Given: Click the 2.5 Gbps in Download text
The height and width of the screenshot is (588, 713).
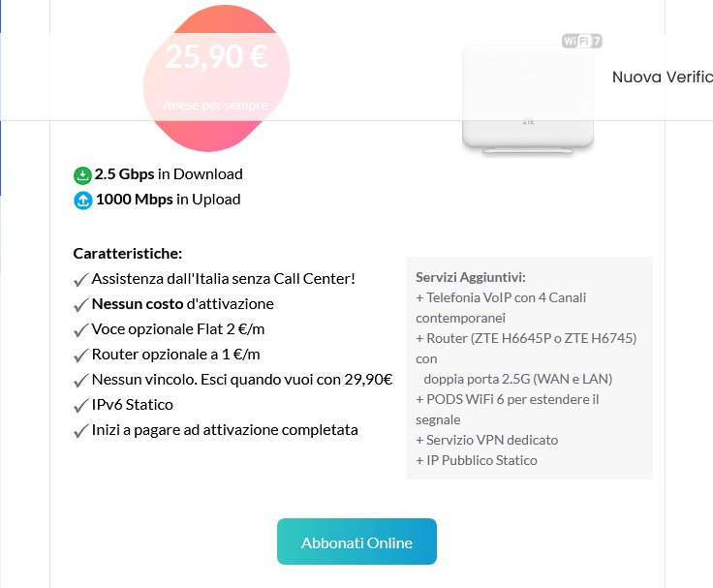Looking at the screenshot, I should click(x=169, y=174).
